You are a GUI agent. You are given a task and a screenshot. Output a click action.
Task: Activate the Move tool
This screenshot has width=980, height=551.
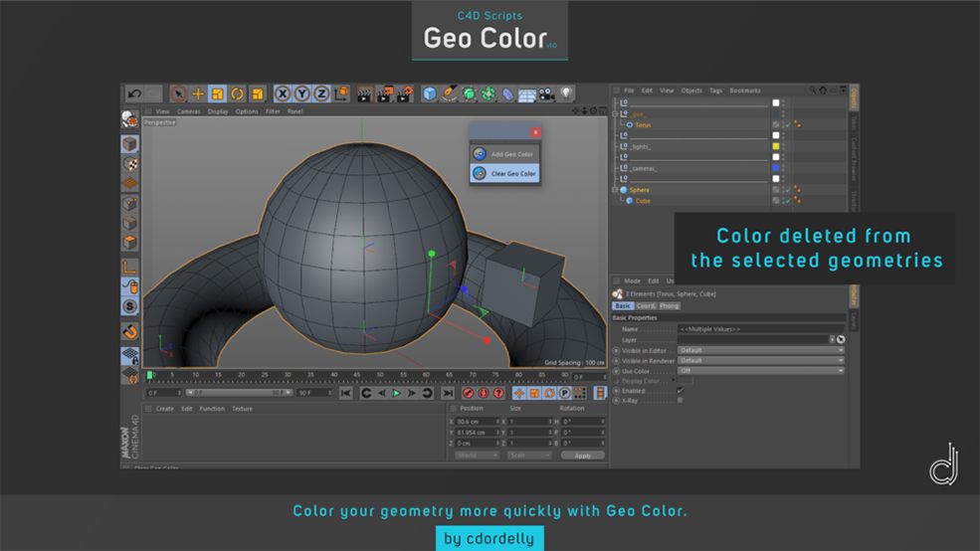198,93
